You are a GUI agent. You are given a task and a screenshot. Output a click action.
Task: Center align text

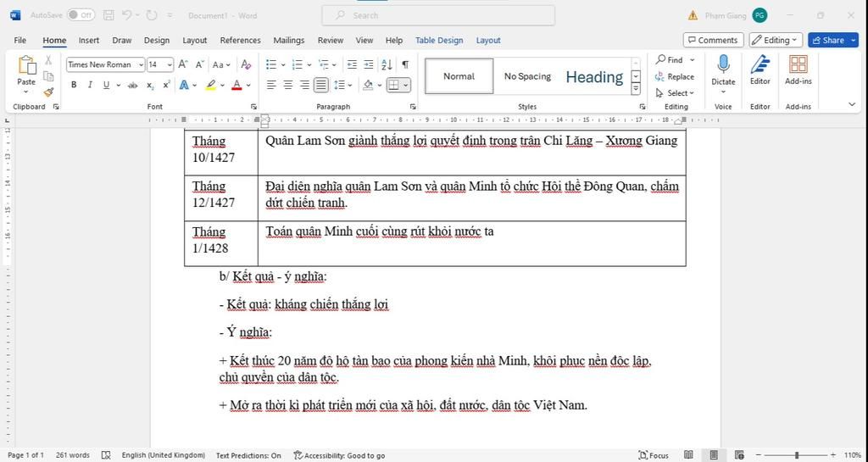(288, 86)
